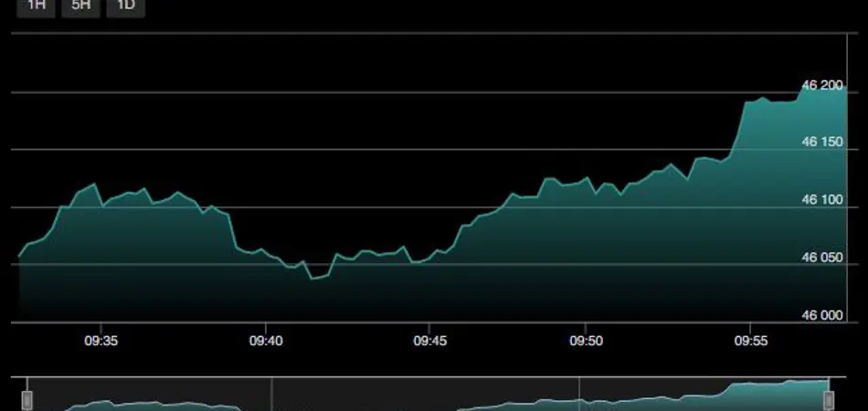Click the 46 000 price axis label

[822, 315]
